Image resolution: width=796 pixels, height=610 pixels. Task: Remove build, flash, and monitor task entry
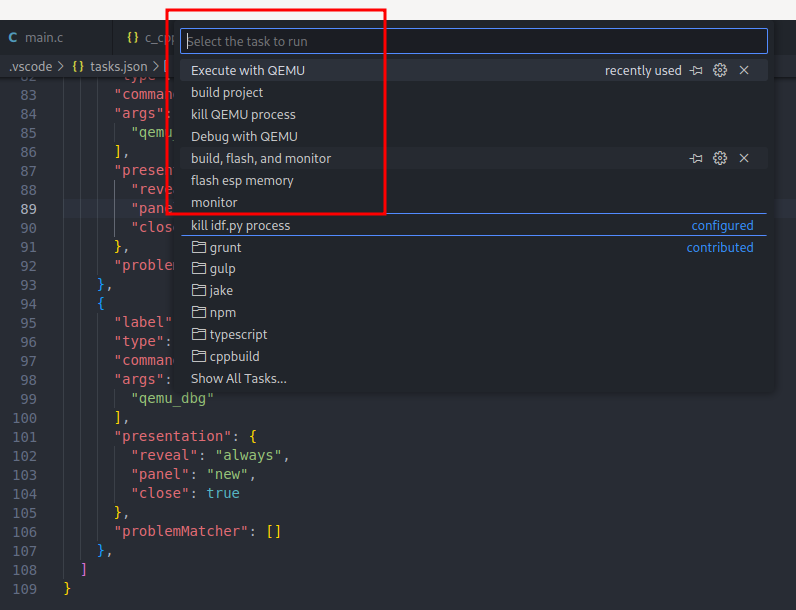[x=744, y=159]
